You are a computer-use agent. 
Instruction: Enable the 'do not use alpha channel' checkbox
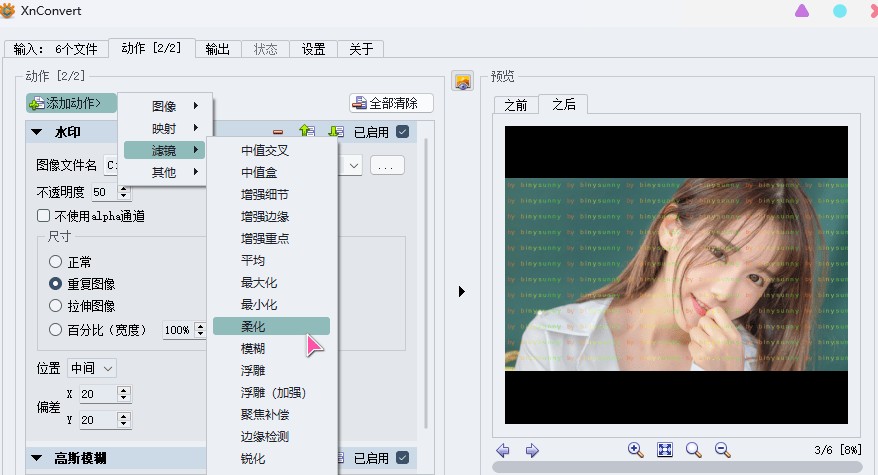click(x=44, y=216)
